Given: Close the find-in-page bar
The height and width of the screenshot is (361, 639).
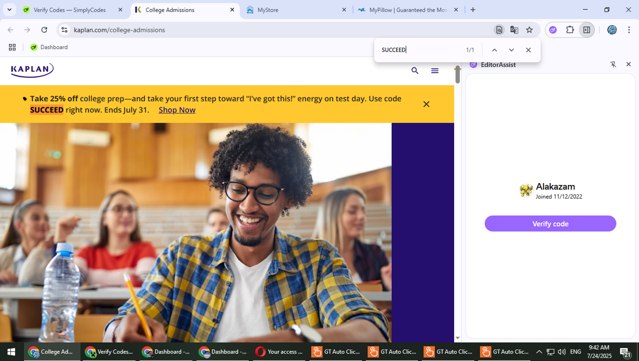Looking at the screenshot, I should pos(528,50).
